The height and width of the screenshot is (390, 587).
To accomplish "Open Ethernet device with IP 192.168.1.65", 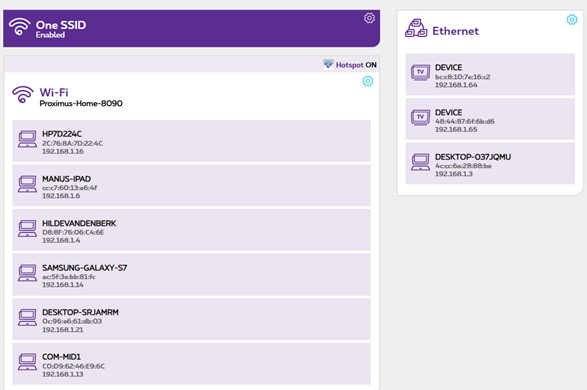I will point(490,119).
